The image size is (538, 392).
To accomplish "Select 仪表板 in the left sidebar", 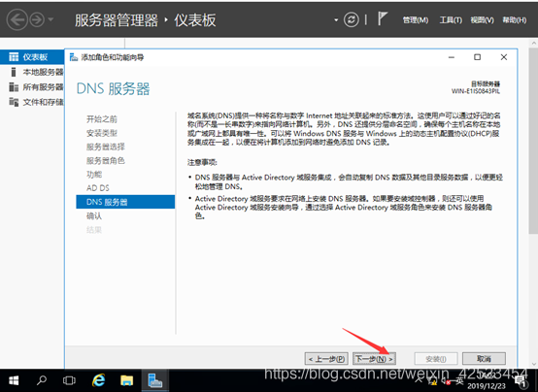I will point(32,57).
